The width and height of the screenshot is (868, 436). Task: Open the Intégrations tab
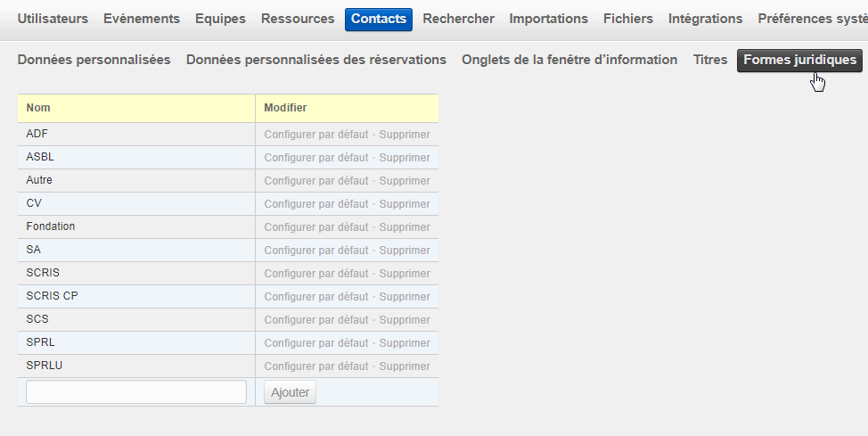click(705, 19)
